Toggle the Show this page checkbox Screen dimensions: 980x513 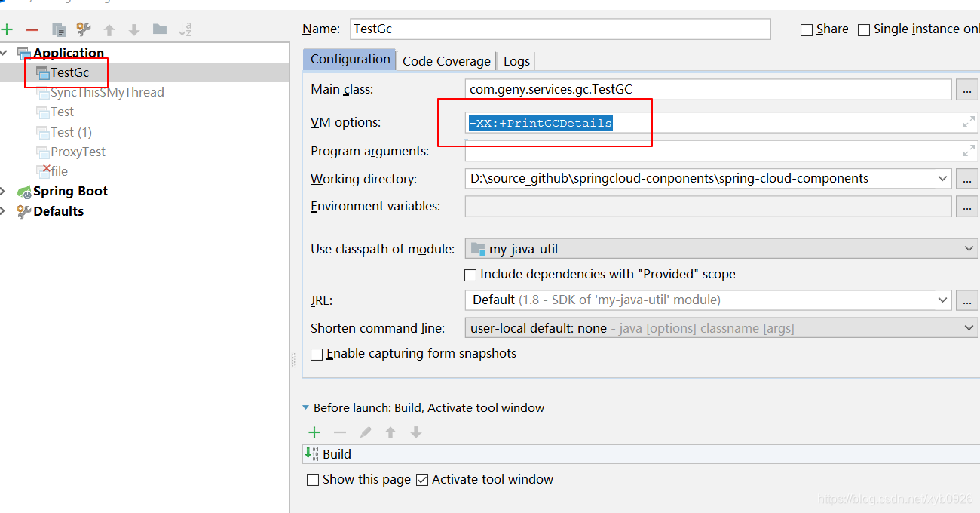pos(314,480)
